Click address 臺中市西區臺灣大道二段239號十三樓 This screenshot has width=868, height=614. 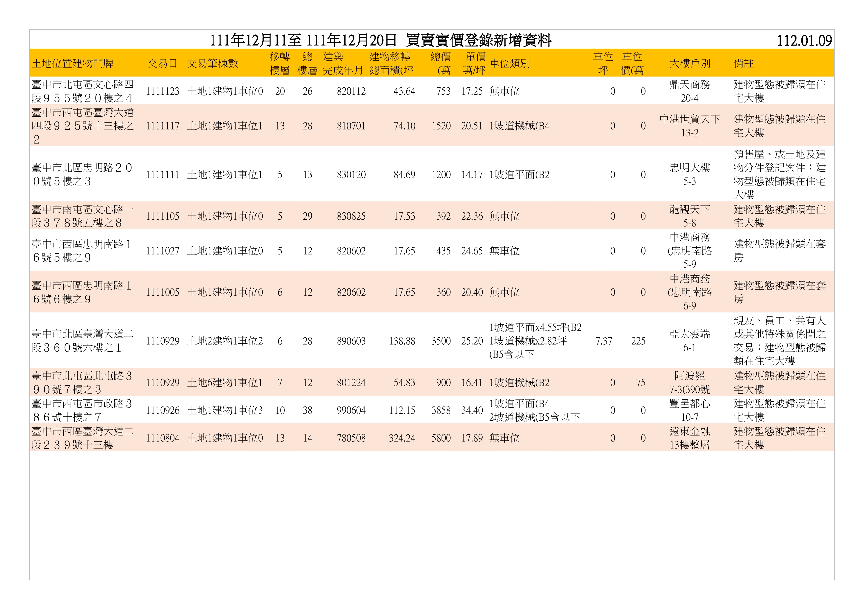click(x=82, y=438)
